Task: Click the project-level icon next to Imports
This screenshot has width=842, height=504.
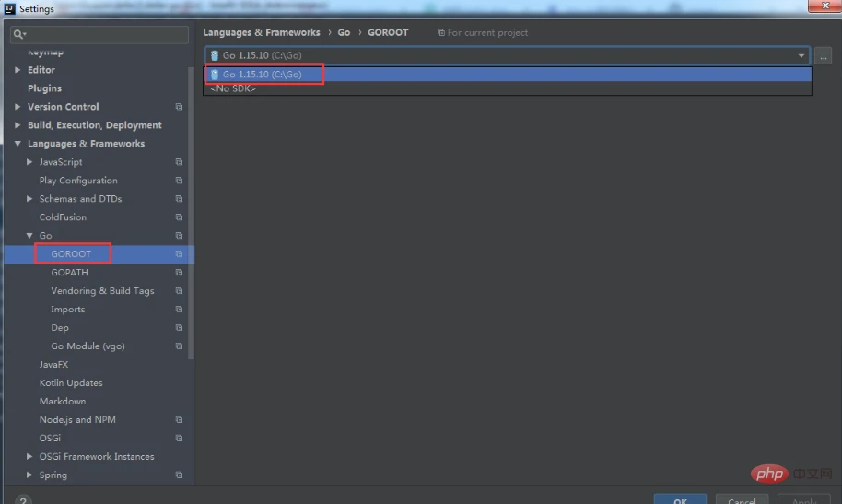Action: point(179,310)
